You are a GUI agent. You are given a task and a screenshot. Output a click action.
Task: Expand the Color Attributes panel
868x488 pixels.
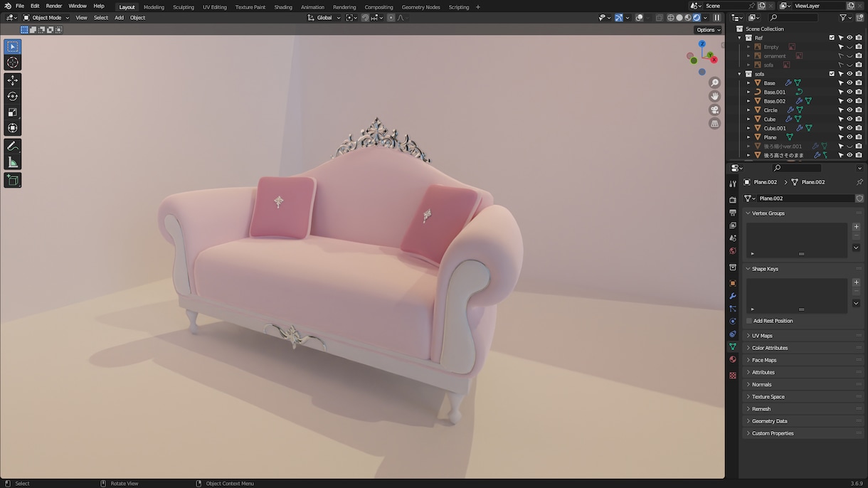coord(803,348)
